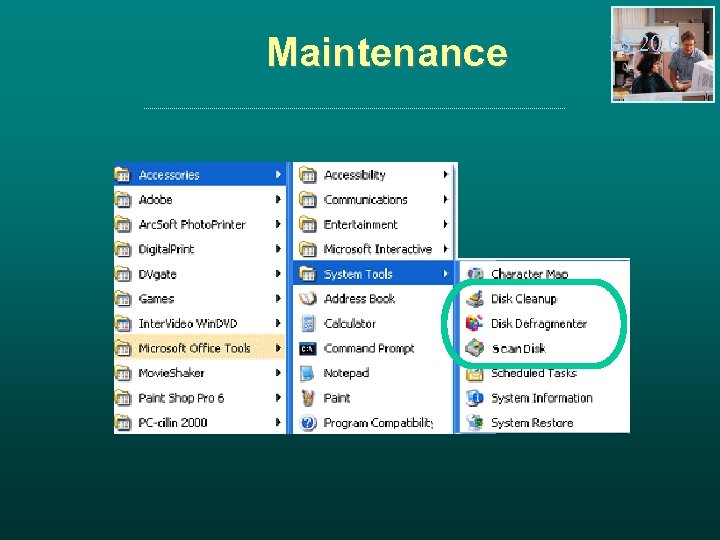
Task: Click the ScanDisk icon
Action: [474, 348]
